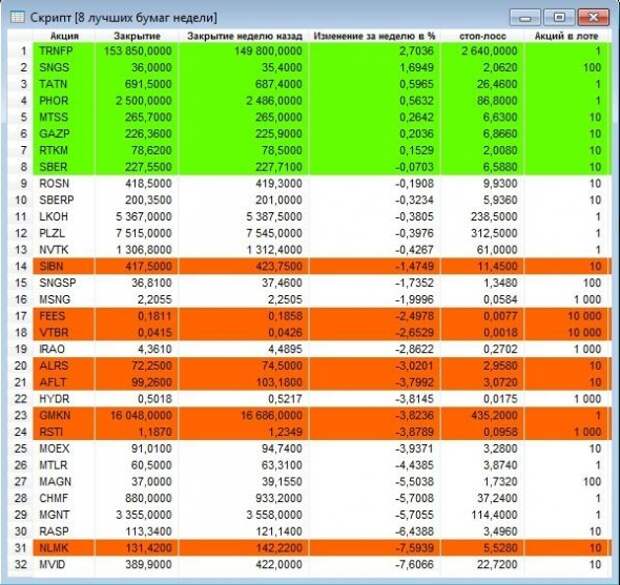Screen dimensions: 620x585
Task: Click row number 32
Action: click(21, 565)
